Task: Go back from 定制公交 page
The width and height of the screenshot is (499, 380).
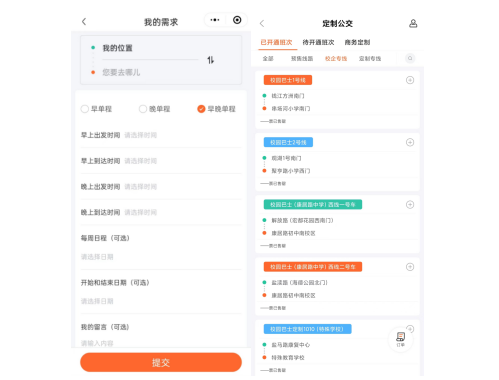Action: point(262,23)
